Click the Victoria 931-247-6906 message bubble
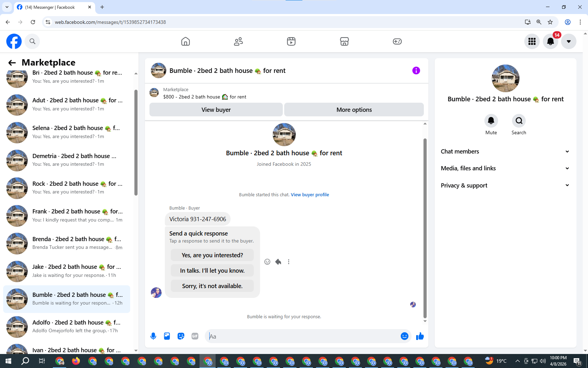The height and width of the screenshot is (368, 588). coord(197,219)
